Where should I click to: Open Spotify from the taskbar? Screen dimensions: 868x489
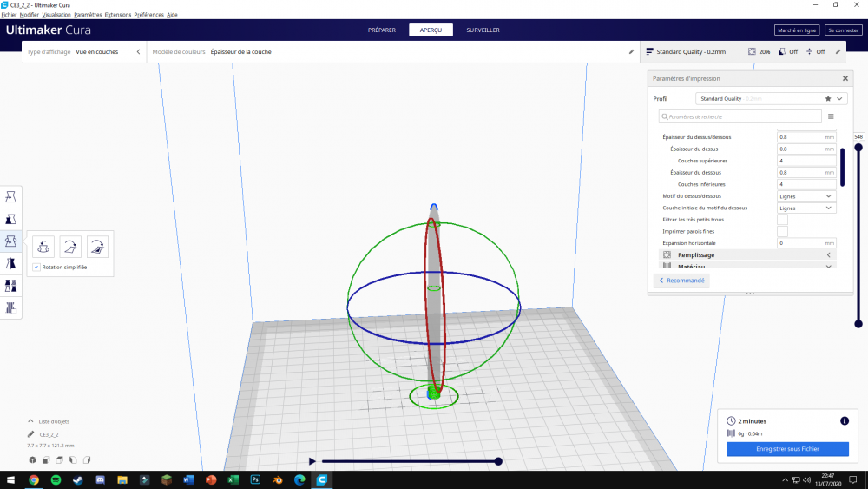coord(56,479)
